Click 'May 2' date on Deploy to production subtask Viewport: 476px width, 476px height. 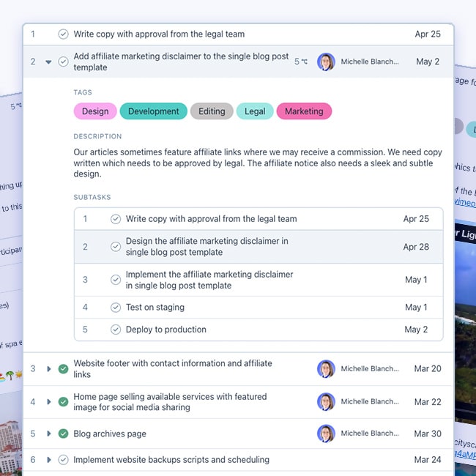(x=416, y=330)
